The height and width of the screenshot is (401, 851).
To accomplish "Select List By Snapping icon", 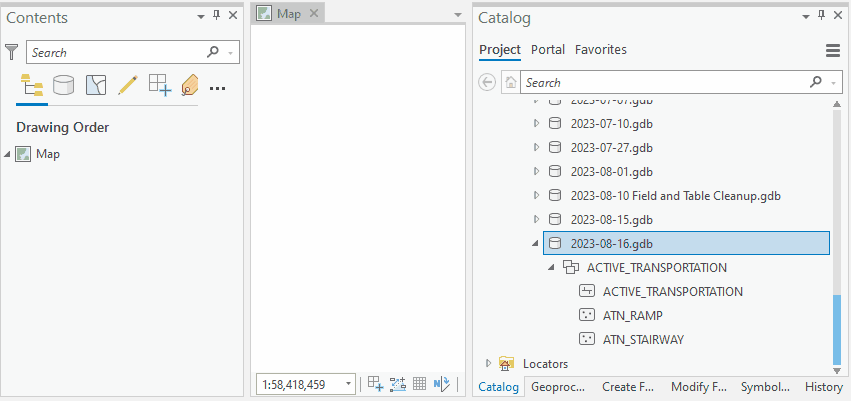I will 160,86.
